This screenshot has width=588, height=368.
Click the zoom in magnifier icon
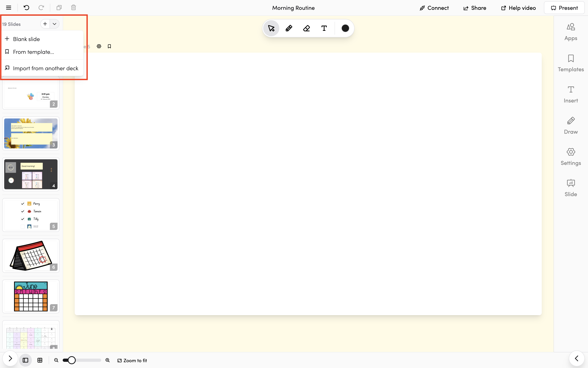click(x=107, y=360)
